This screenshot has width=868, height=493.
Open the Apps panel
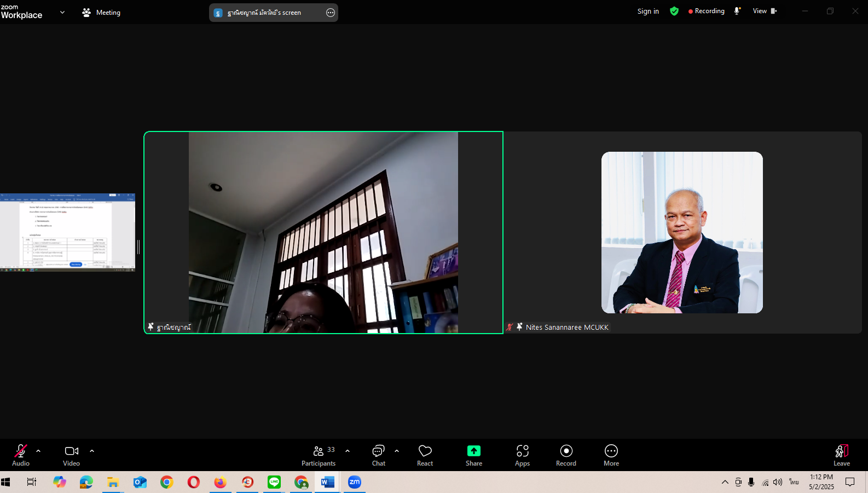pyautogui.click(x=523, y=455)
